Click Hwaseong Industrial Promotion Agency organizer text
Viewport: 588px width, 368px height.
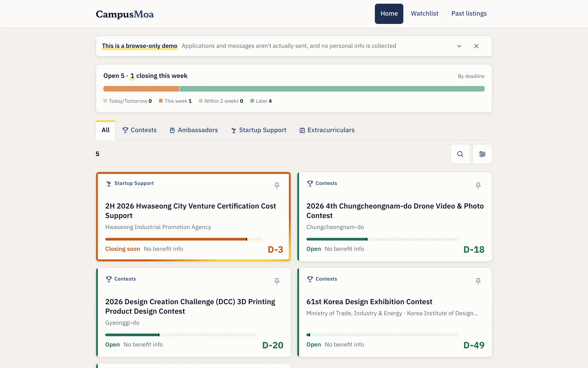[x=158, y=227]
